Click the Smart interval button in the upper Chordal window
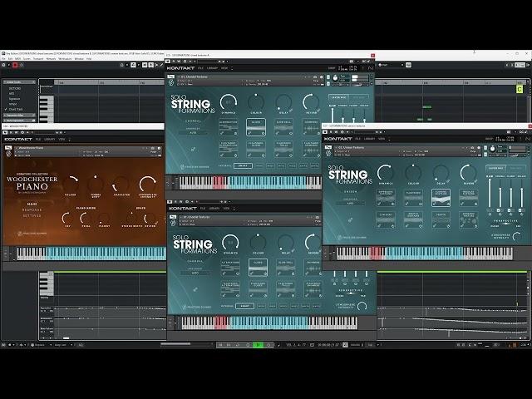The image size is (532, 399). coord(243,165)
